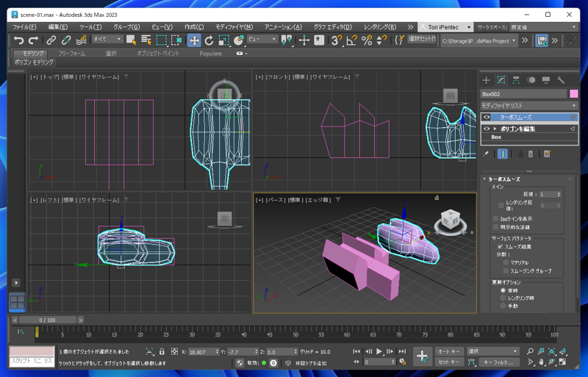Select the 手動 update radio button
The width and height of the screenshot is (588, 377).
point(503,306)
